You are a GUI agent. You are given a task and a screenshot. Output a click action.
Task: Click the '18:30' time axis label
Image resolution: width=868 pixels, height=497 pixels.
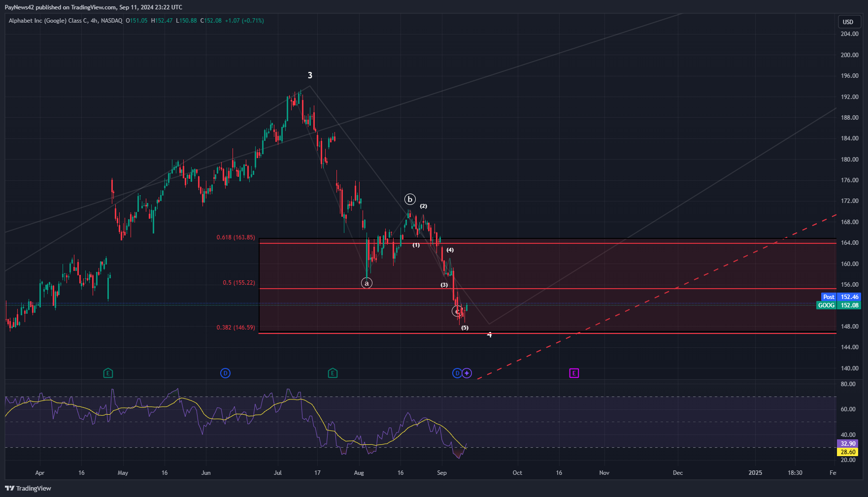tap(795, 473)
